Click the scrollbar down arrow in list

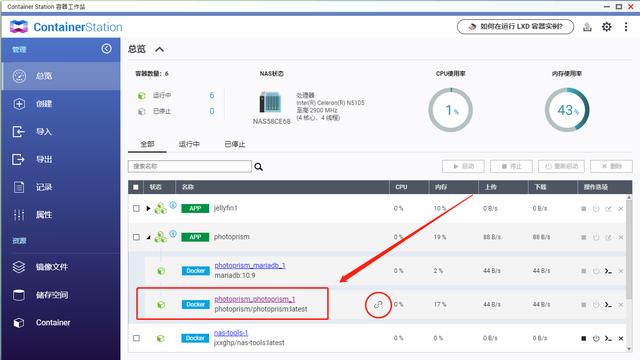click(629, 349)
